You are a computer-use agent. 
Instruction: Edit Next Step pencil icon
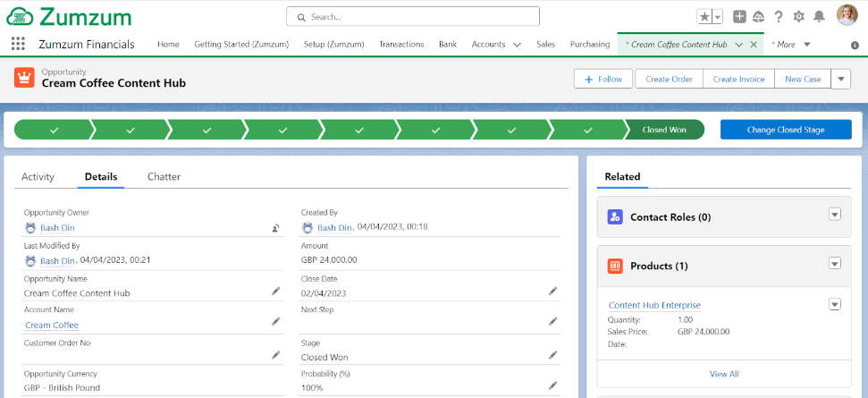(552, 322)
